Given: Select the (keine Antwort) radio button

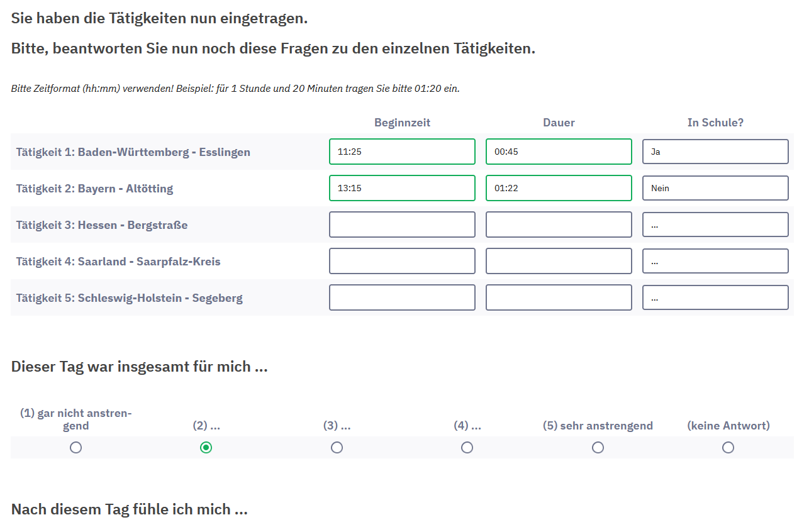Looking at the screenshot, I should tap(728, 448).
